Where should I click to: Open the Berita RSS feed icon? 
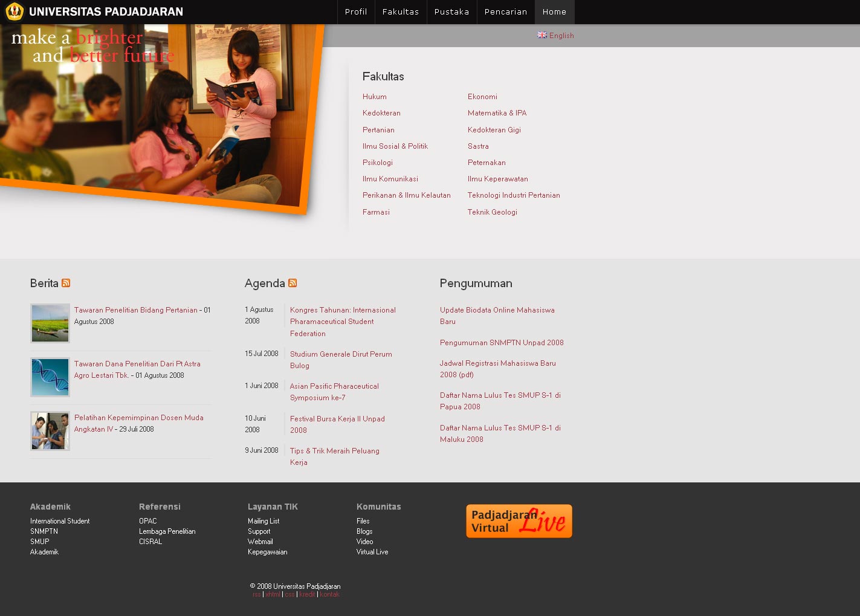66,283
